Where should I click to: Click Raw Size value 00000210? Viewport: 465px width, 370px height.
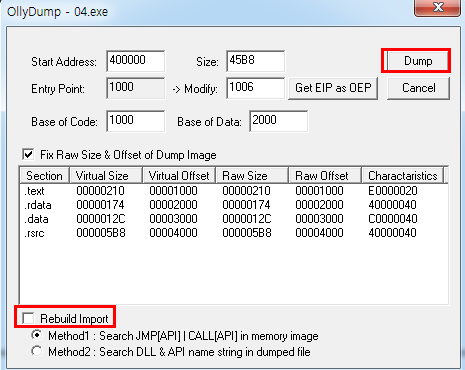pyautogui.click(x=246, y=191)
